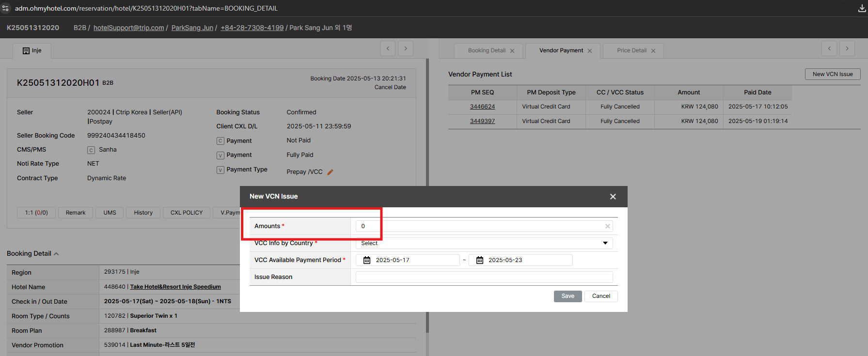This screenshot has height=356, width=868.
Task: Open the end date calendar icon for 2025-05-23
Action: (x=479, y=260)
